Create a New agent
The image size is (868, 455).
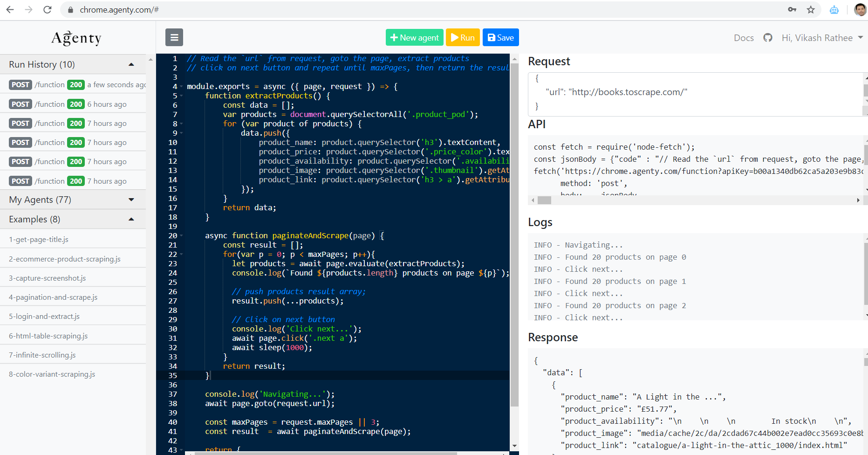click(x=414, y=37)
